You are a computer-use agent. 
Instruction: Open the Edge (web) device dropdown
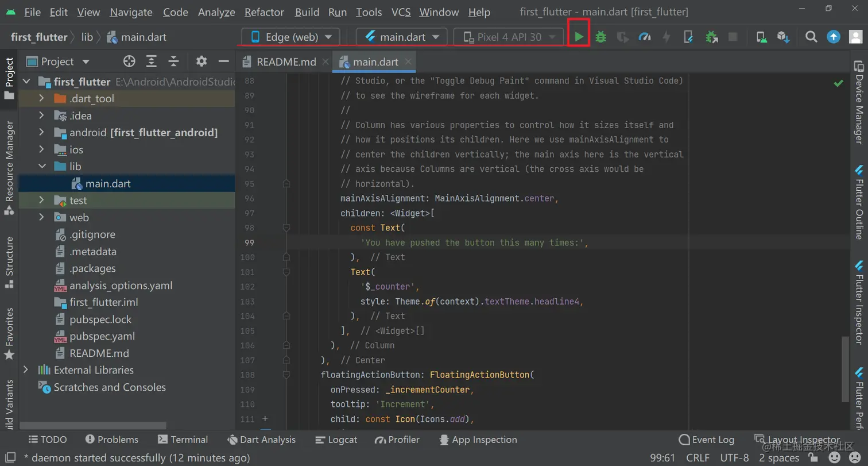[290, 37]
